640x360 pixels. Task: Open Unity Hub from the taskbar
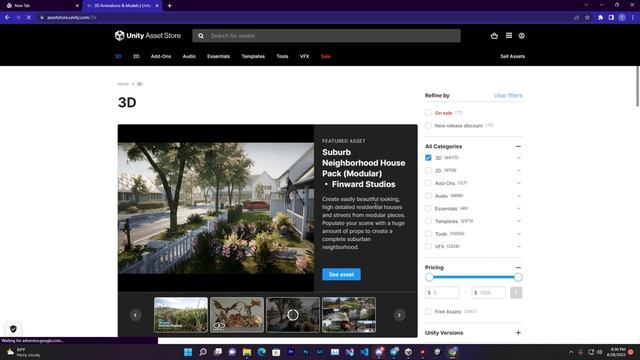(x=408, y=352)
